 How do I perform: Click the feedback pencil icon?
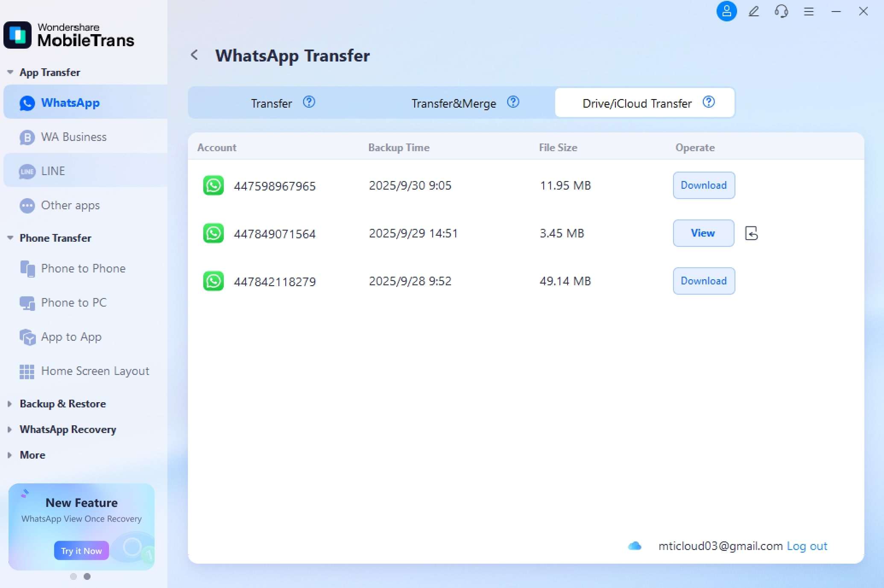pos(754,12)
